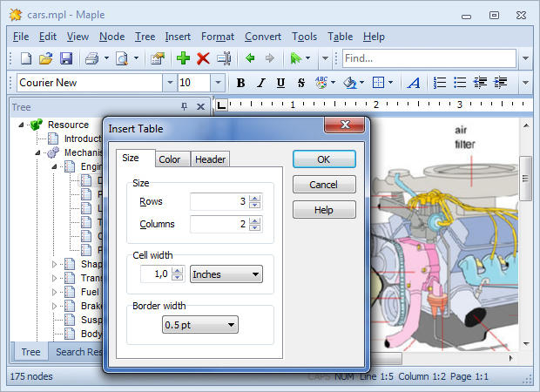Open node properties icon in toolbar

point(158,58)
